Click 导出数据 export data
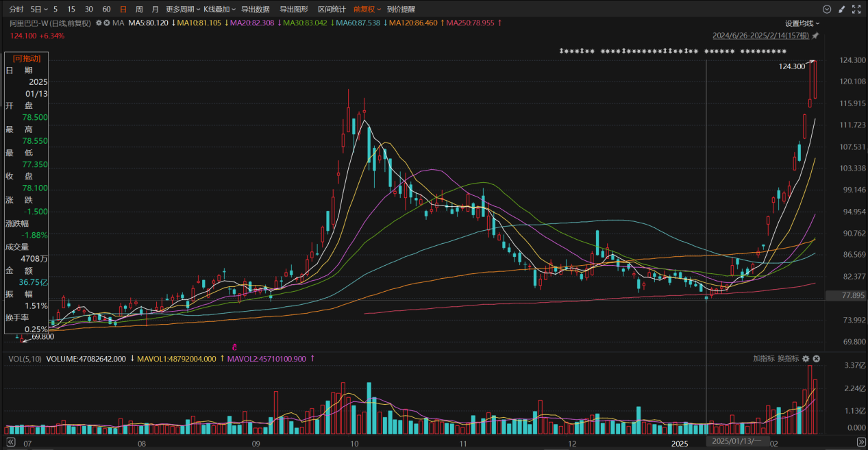 (255, 10)
